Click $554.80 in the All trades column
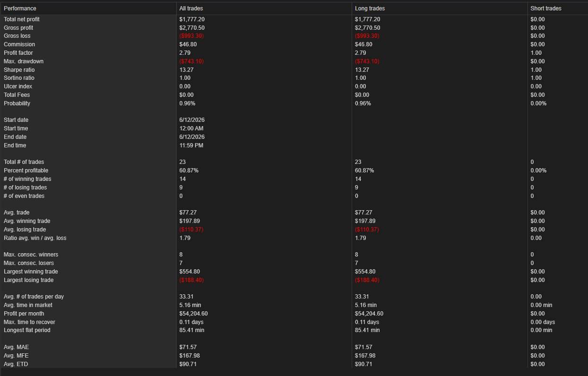The width and height of the screenshot is (588, 376). click(190, 272)
